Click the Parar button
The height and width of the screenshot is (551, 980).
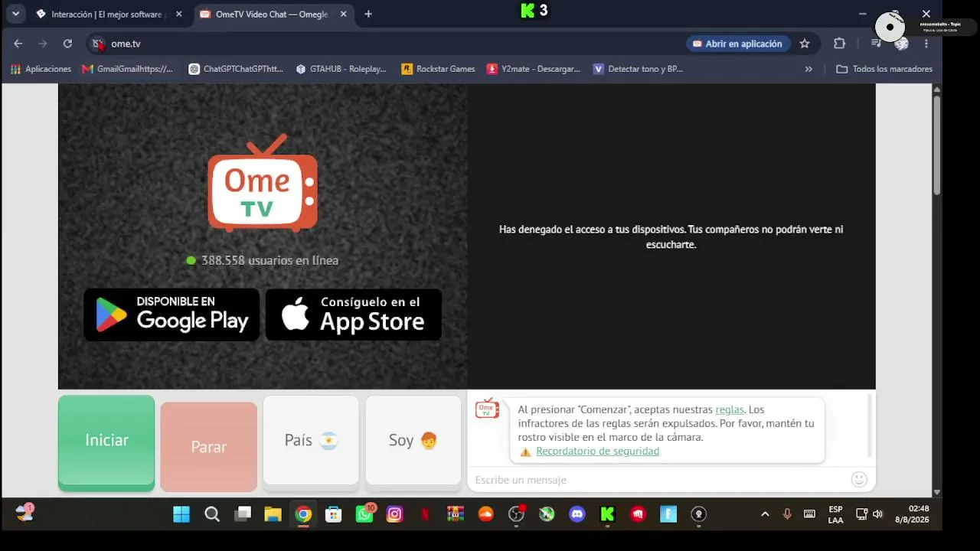click(x=209, y=447)
